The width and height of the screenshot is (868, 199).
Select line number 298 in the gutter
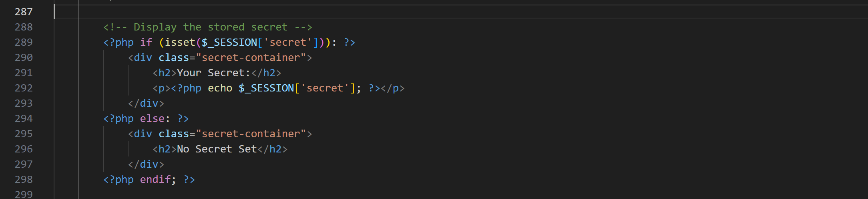click(x=24, y=179)
